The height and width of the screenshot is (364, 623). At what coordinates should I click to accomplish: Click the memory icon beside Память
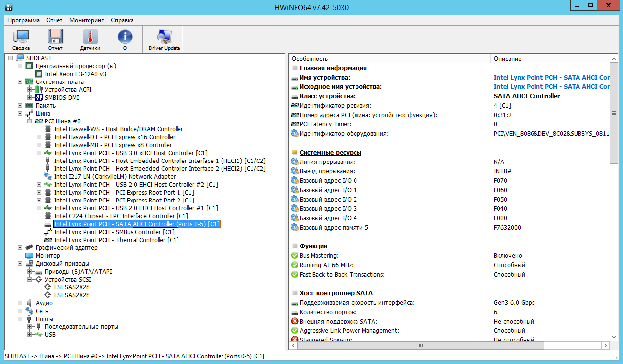(x=29, y=106)
